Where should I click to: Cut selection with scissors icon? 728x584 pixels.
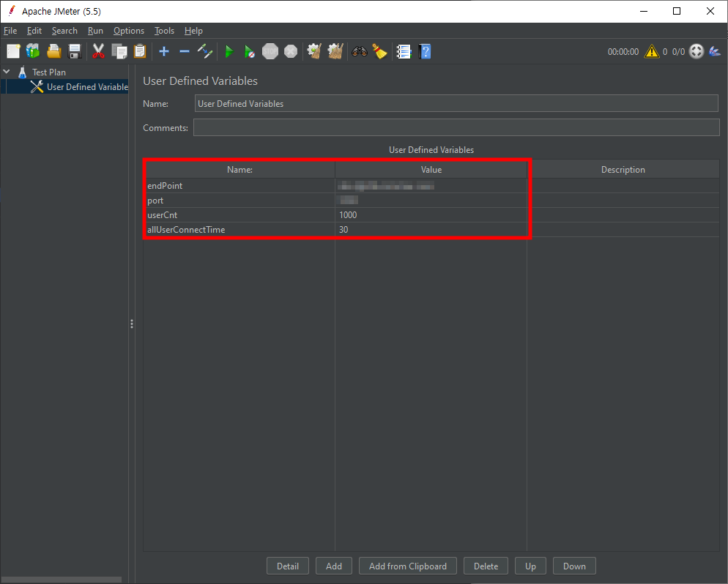pyautogui.click(x=98, y=51)
